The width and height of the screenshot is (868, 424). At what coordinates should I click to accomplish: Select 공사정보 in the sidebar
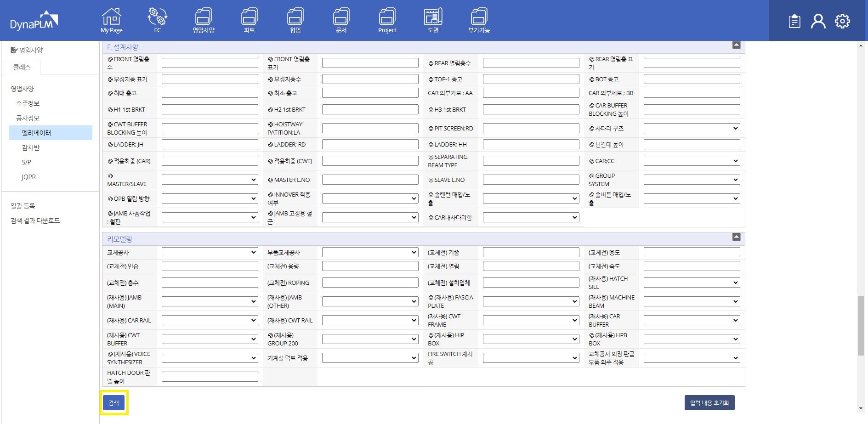28,118
